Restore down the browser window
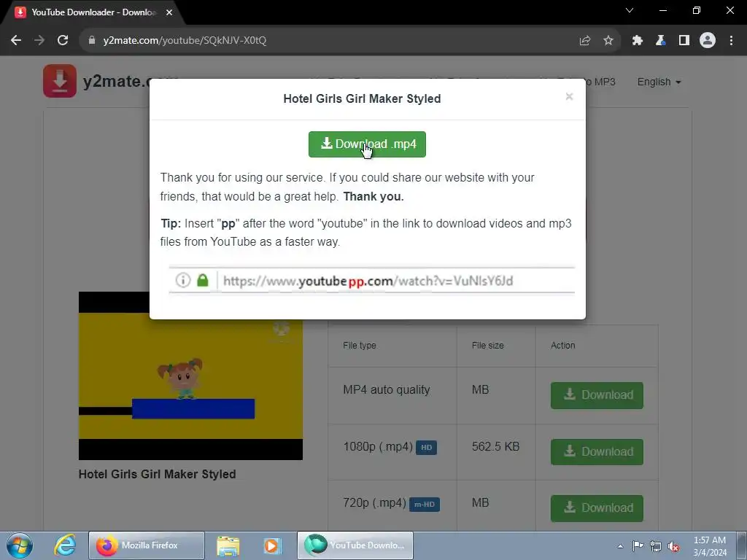 (697, 10)
